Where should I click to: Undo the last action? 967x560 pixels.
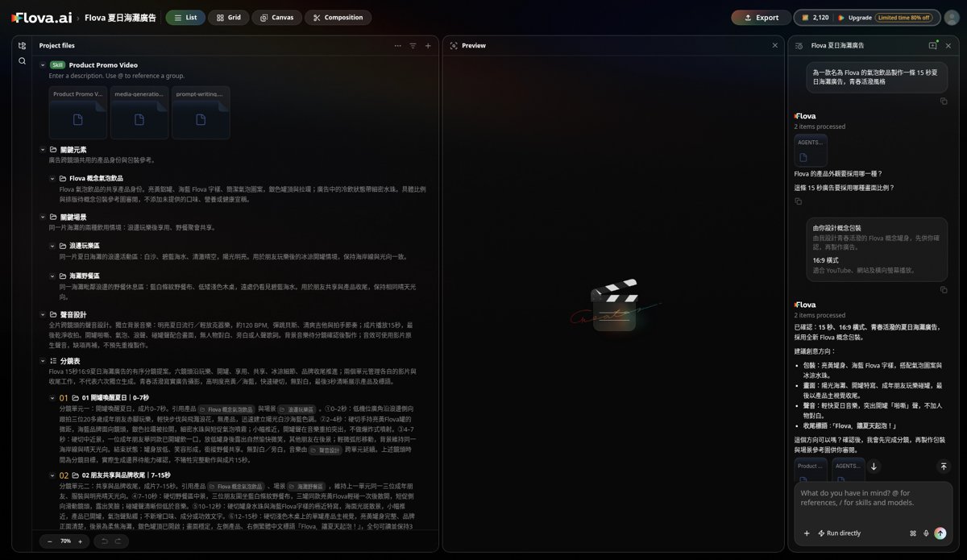[104, 541]
